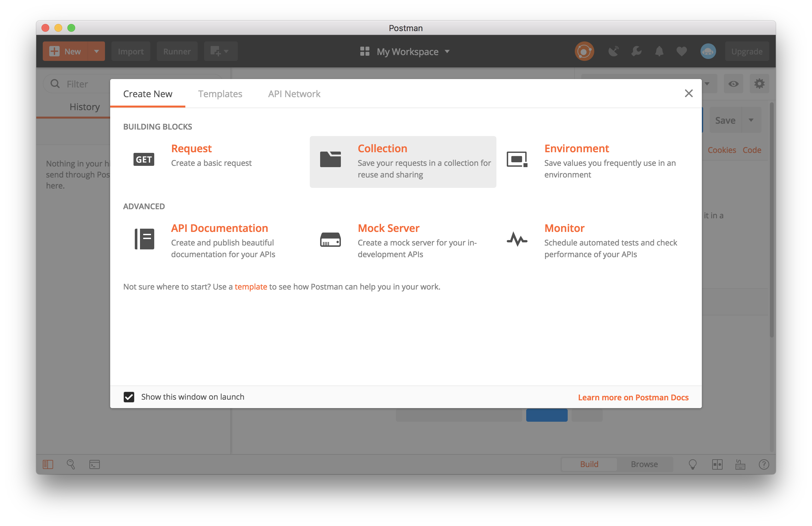Uncheck Show this window on launch
This screenshot has height=526, width=812.
click(x=129, y=397)
